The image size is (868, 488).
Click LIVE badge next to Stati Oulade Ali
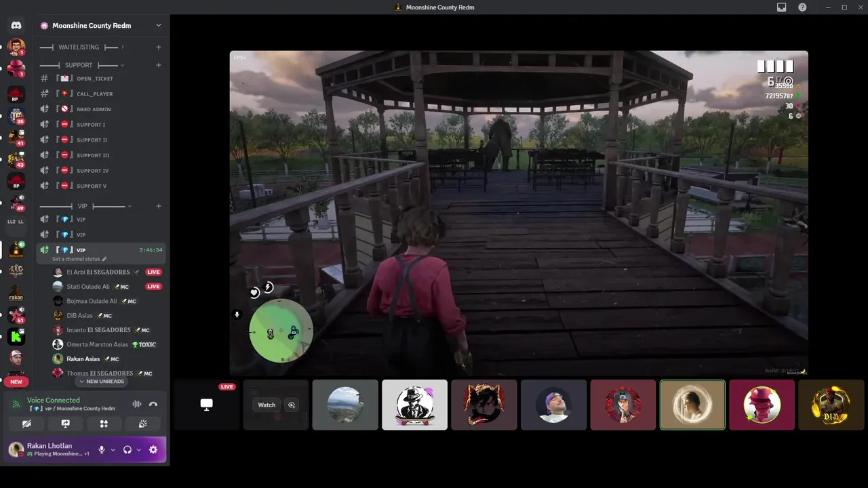click(x=153, y=287)
